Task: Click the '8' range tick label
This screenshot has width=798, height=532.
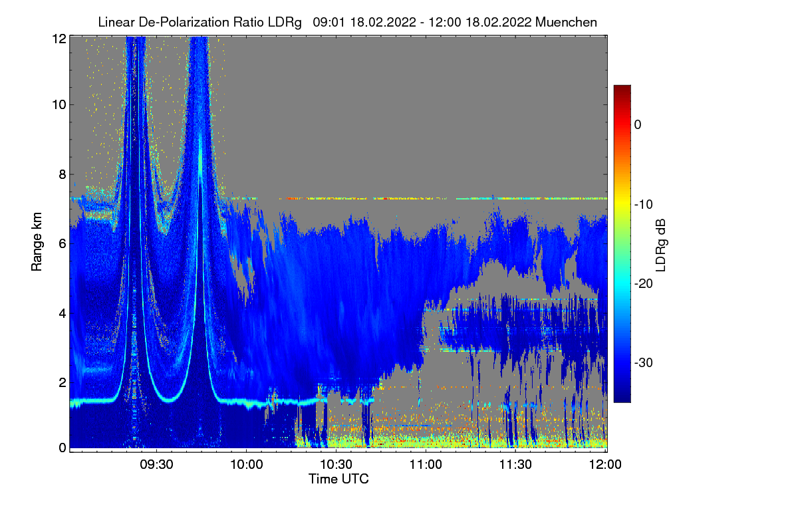Action: pos(62,174)
